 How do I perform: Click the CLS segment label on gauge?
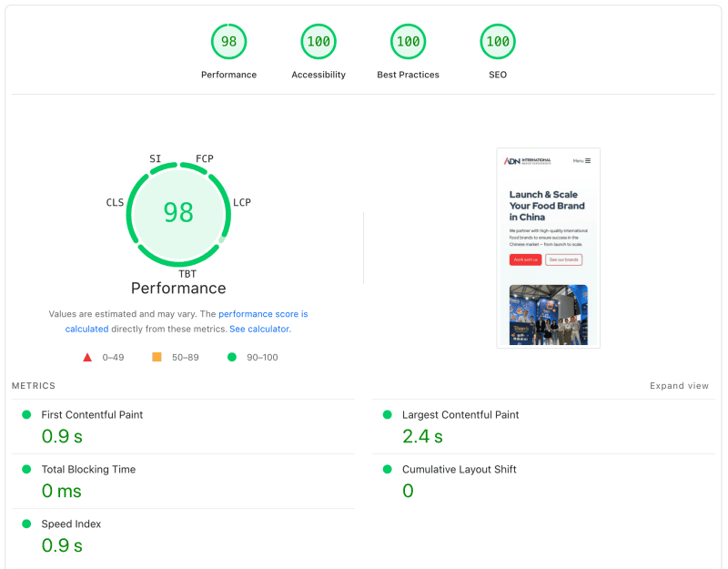[115, 202]
